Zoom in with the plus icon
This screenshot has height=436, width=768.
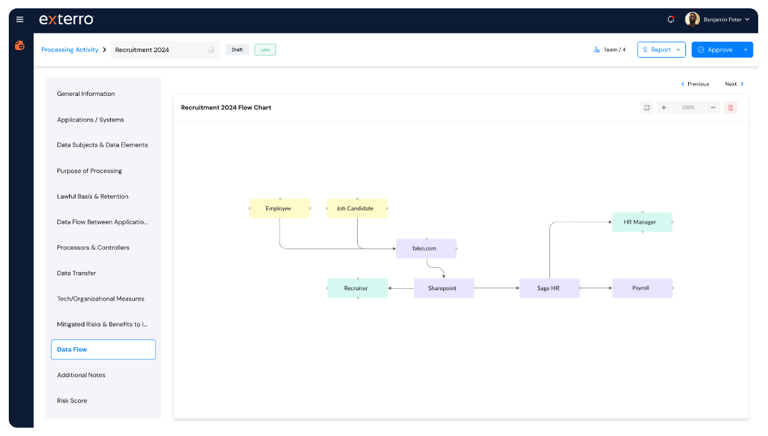(664, 107)
